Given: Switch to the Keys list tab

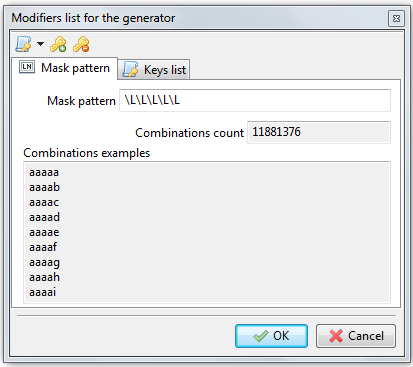Looking at the screenshot, I should [154, 70].
